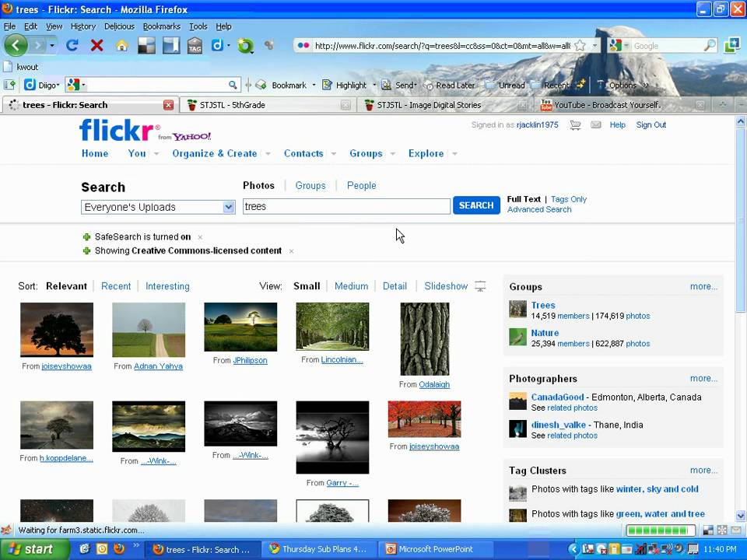
Task: Go to the Firefox home page icon
Action: click(x=122, y=46)
